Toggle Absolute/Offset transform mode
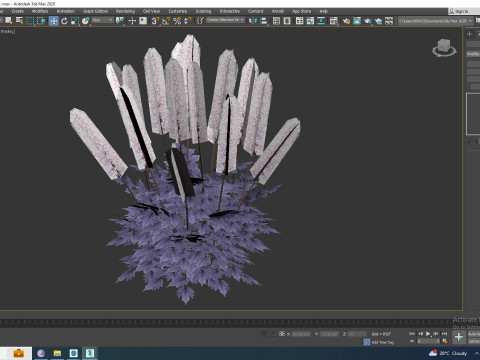The height and width of the screenshot is (360, 480). 282,333
